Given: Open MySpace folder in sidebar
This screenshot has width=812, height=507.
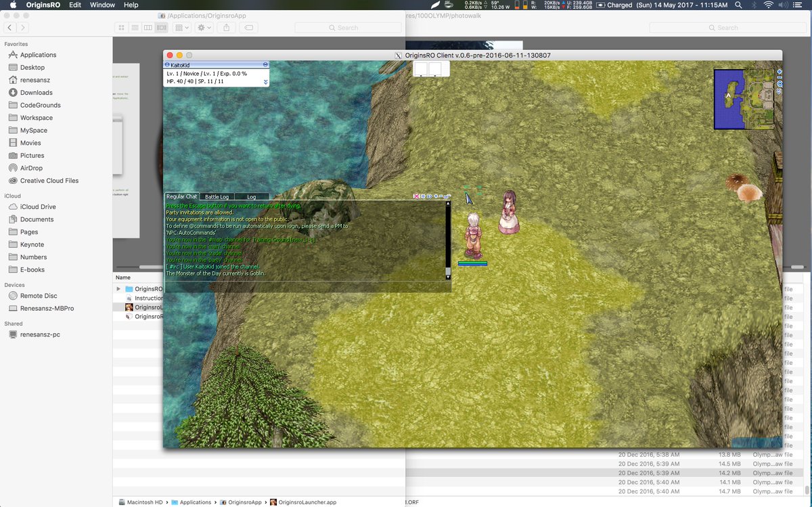Looking at the screenshot, I should tap(34, 131).
